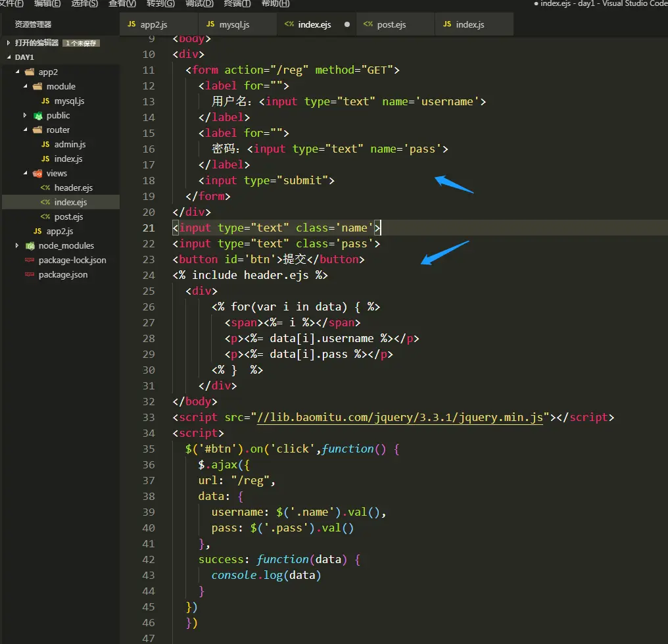Open the 查看(V) menu
This screenshot has width=668, height=644.
point(122,3)
